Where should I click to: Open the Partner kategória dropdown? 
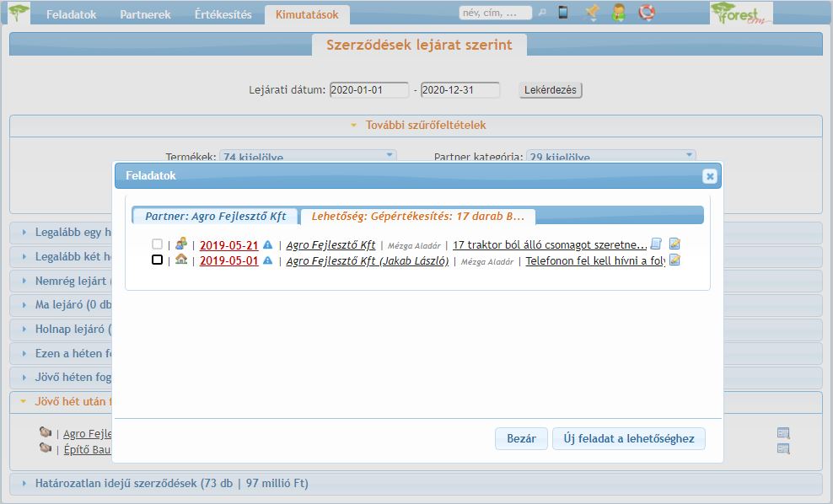click(x=611, y=157)
